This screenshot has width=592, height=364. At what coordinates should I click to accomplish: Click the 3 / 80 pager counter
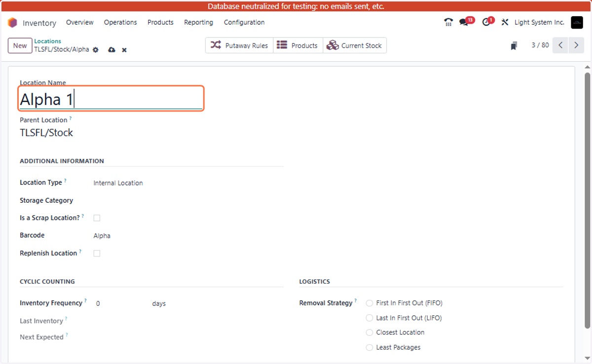pos(540,45)
